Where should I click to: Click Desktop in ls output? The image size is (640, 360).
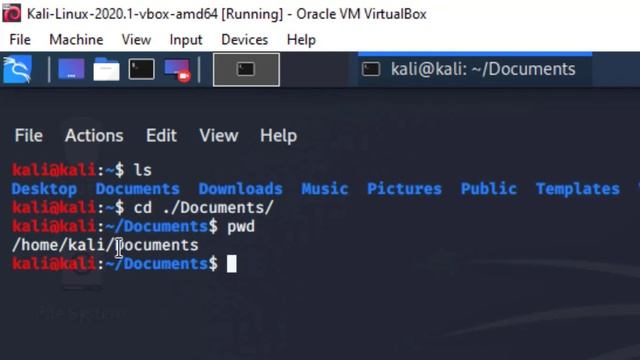44,189
